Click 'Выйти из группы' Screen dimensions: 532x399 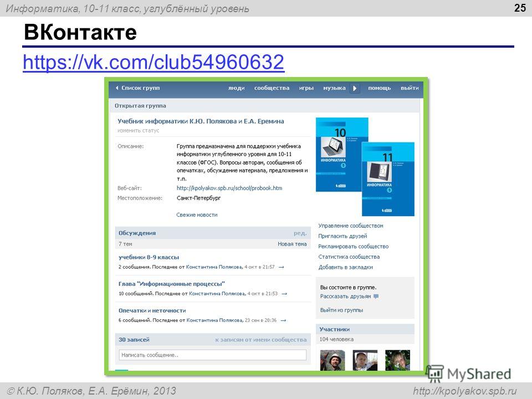342,310
